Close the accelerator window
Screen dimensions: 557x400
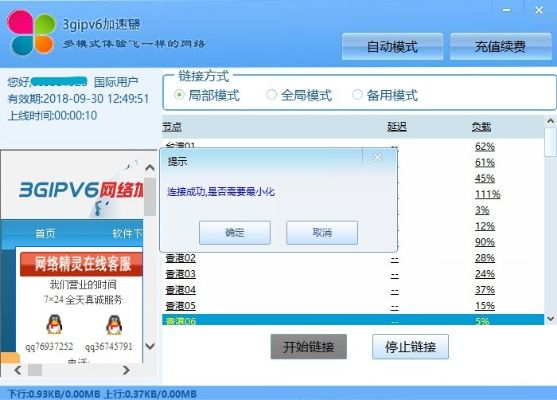[539, 10]
